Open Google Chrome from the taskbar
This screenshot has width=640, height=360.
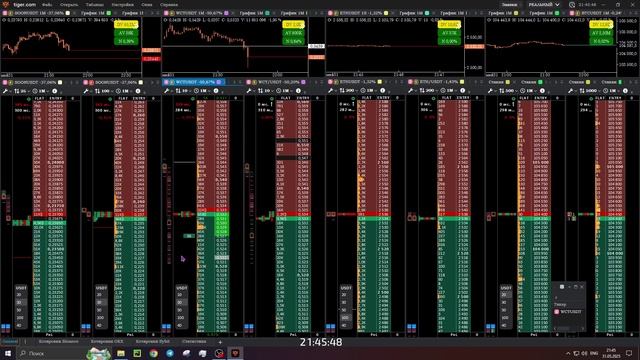153,353
